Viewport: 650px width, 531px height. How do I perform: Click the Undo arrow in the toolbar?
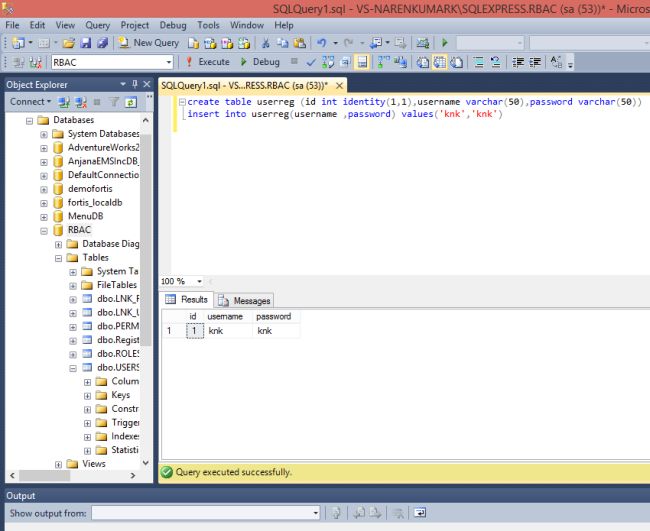(320, 43)
